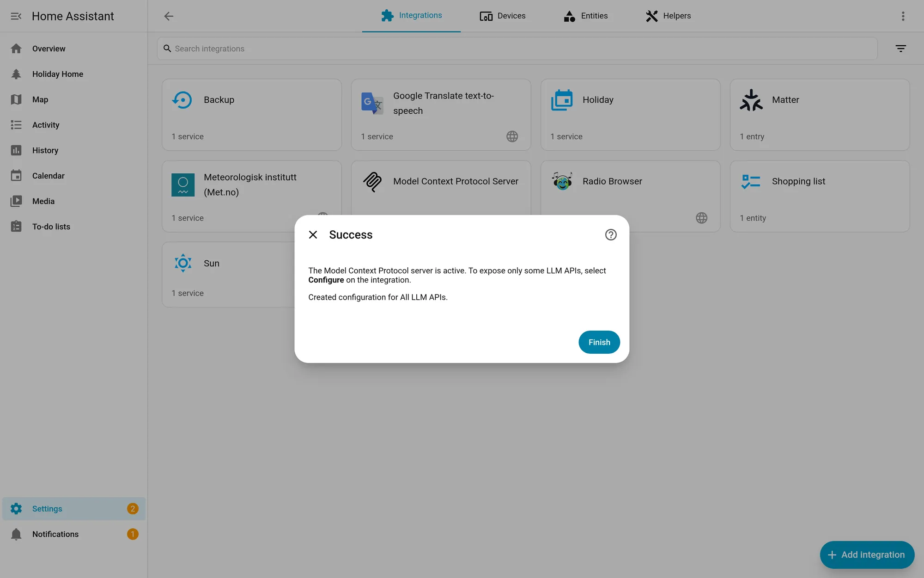
Task: Click '1 entry' on Matter card
Action: (752, 136)
